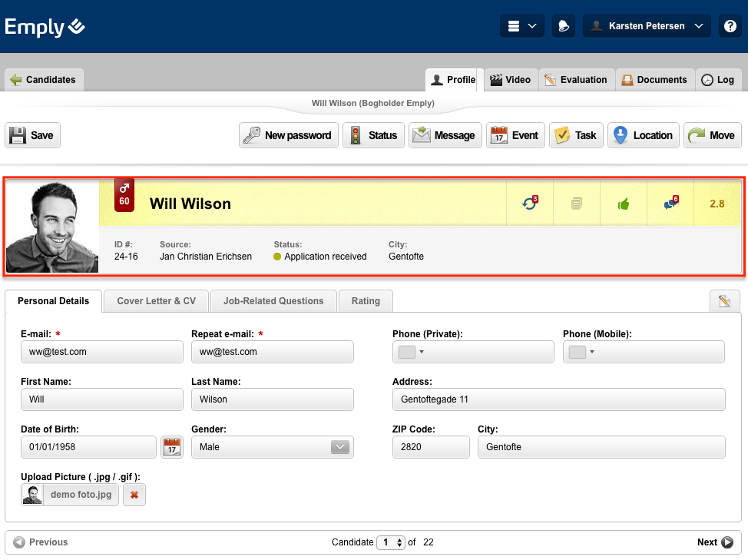Open the comments icon with badge 6

[670, 204]
